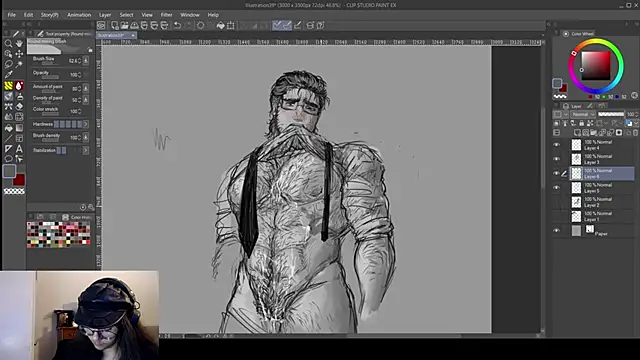The image size is (640, 360).
Task: Select the Eraser tool
Action: click(x=19, y=107)
